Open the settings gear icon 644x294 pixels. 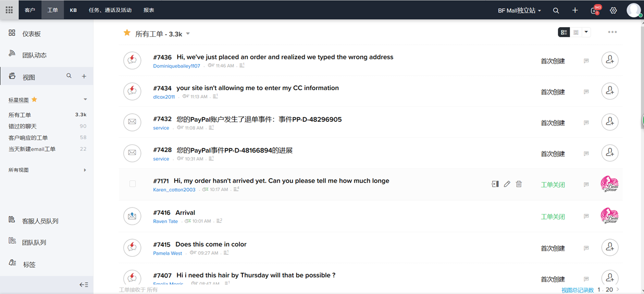[x=613, y=11]
